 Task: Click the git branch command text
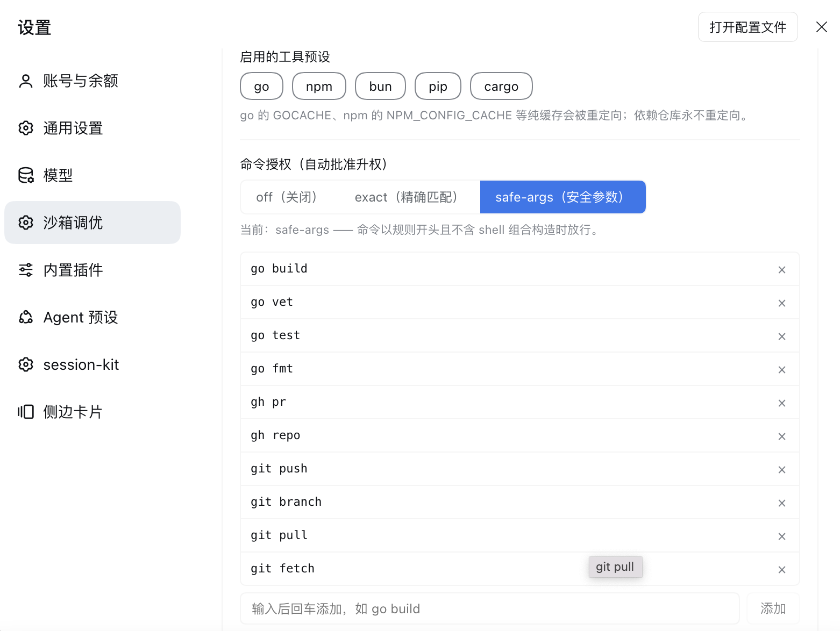tap(286, 502)
